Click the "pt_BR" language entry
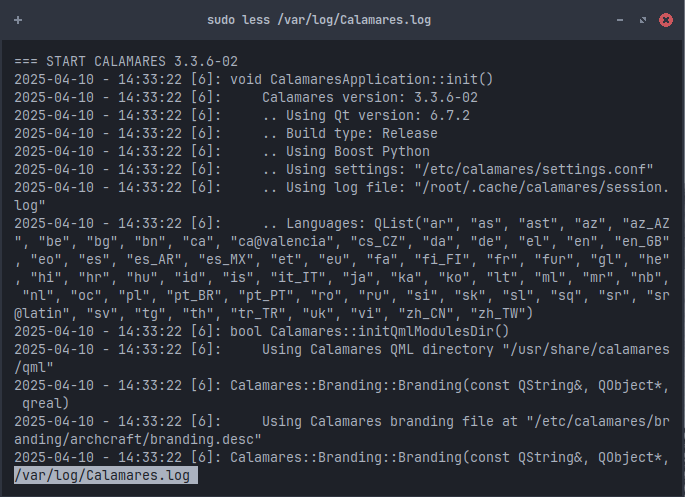Image resolution: width=685 pixels, height=497 pixels. [194, 295]
